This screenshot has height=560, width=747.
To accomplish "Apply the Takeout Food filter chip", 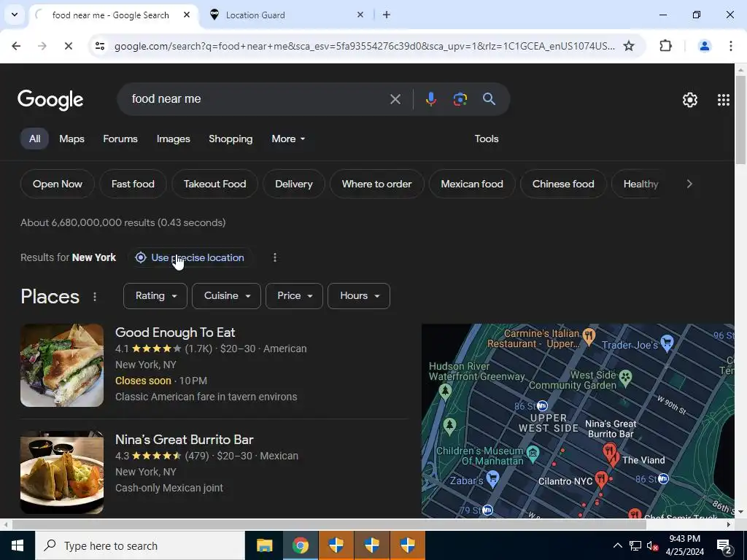I will (x=215, y=184).
